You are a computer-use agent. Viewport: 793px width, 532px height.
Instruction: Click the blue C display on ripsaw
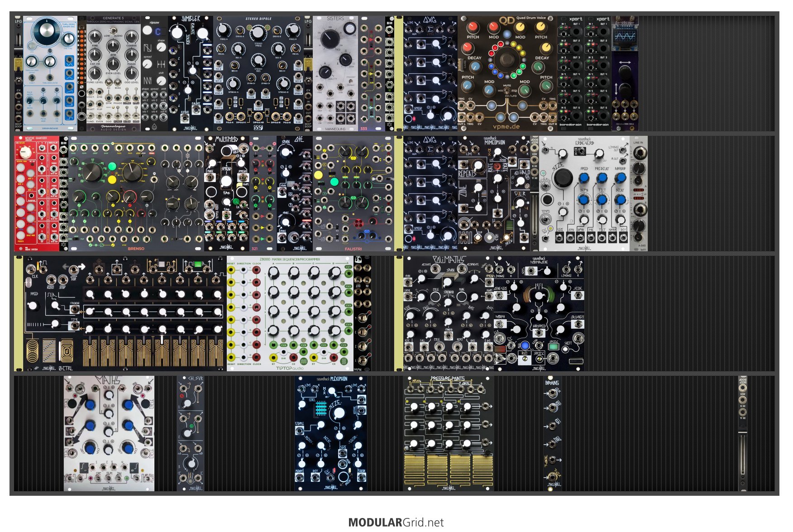pyautogui.click(x=158, y=32)
